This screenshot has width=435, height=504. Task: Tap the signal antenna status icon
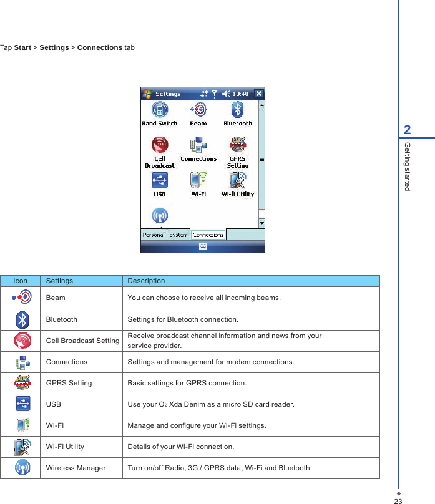click(215, 94)
